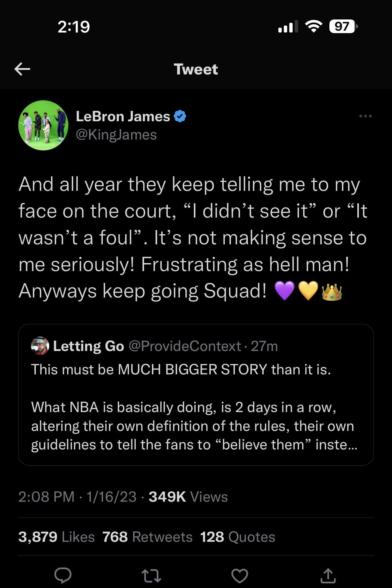This screenshot has height=588, width=392.
Task: Tap the Letting Go avatar thumbnail
Action: pos(40,346)
